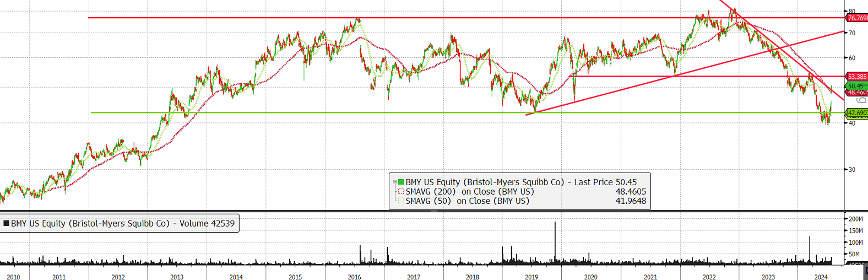Click the SMAVG (50) dotted green swatch
The image size is (868, 280).
pos(401,201)
